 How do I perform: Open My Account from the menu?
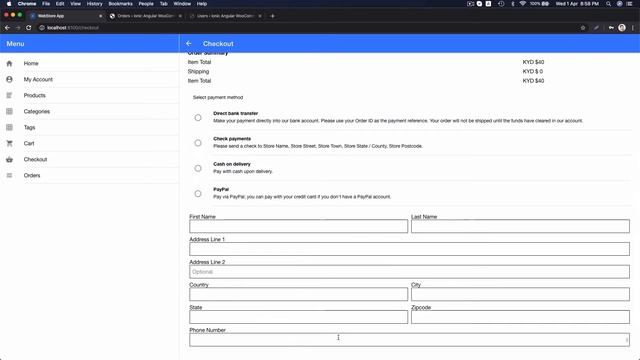(x=89, y=79)
